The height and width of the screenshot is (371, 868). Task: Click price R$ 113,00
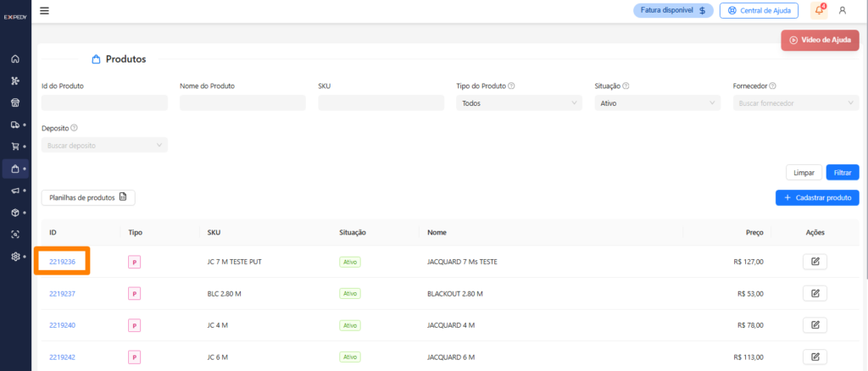click(x=748, y=357)
